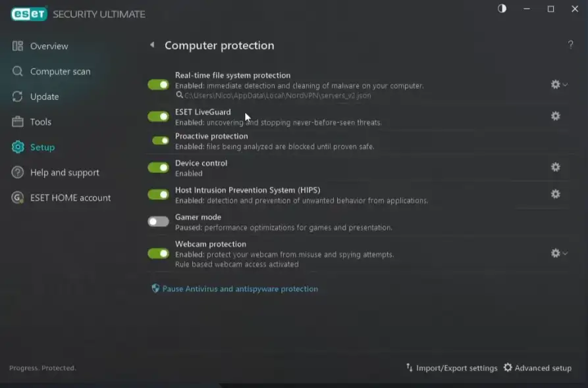This screenshot has height=388, width=588.
Task: Open ESET LiveGuard settings gear
Action: (555, 116)
